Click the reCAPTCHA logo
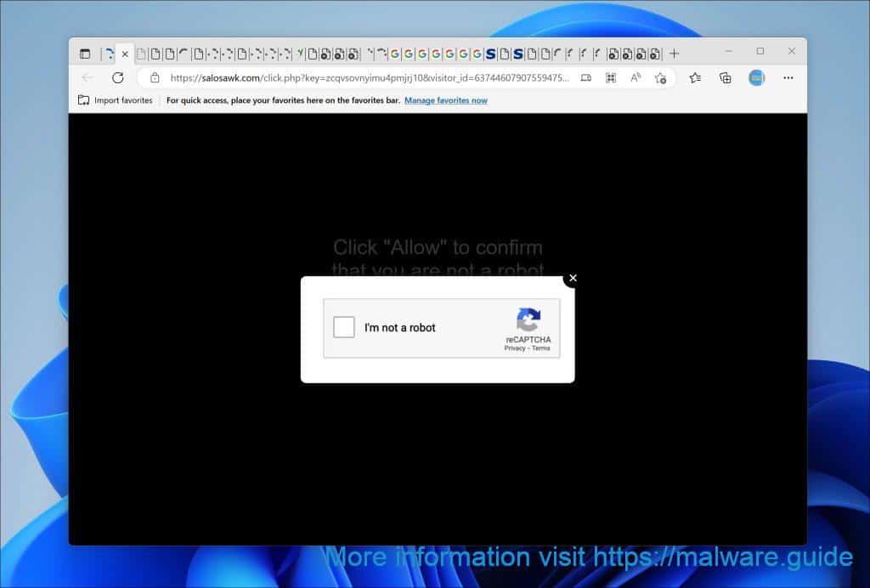 pyautogui.click(x=528, y=319)
